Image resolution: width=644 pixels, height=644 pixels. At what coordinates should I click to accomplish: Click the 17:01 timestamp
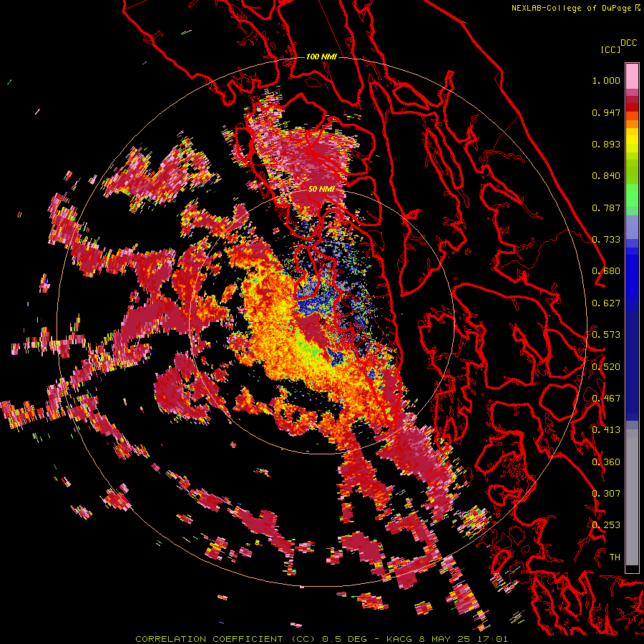pos(492,639)
